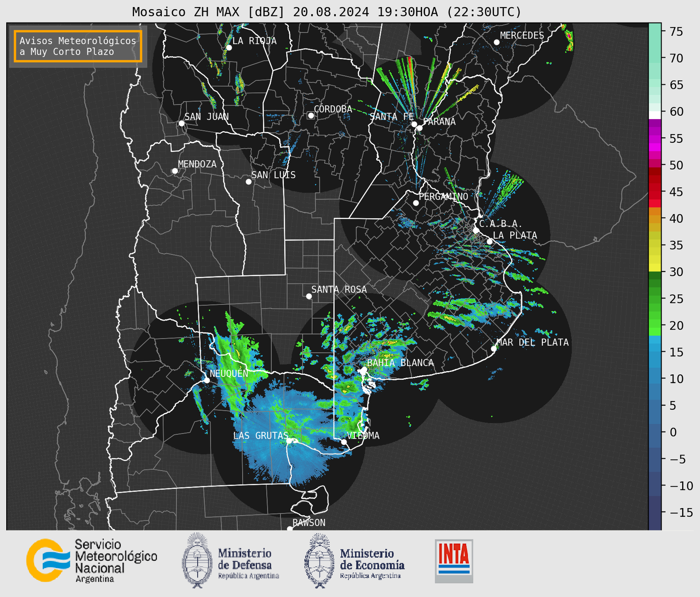The width and height of the screenshot is (700, 597).
Task: Select the PARANA city marker
Action: point(420,128)
